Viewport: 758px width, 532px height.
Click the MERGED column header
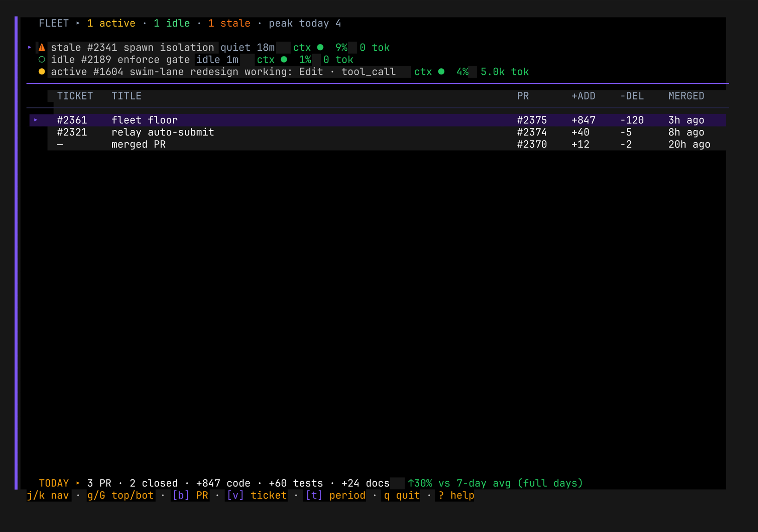point(686,96)
